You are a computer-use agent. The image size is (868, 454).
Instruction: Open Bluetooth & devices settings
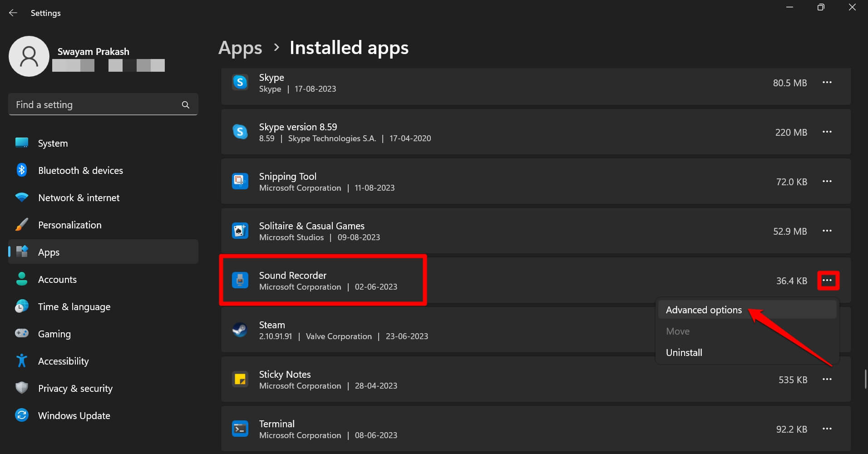tap(80, 171)
